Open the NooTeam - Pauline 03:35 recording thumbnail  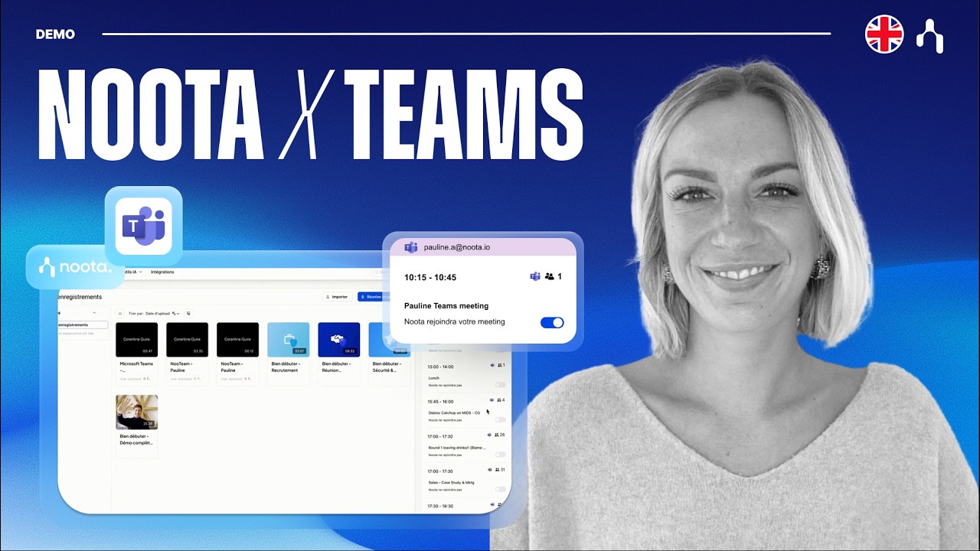tap(187, 340)
